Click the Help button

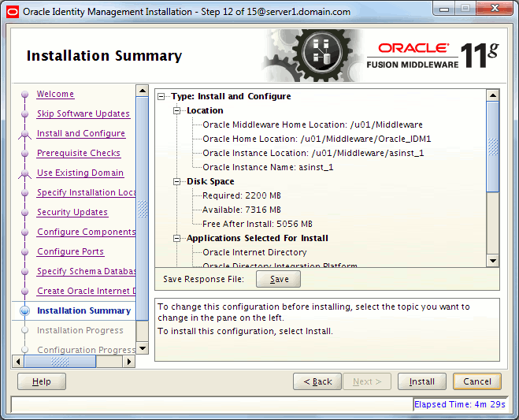click(x=42, y=381)
